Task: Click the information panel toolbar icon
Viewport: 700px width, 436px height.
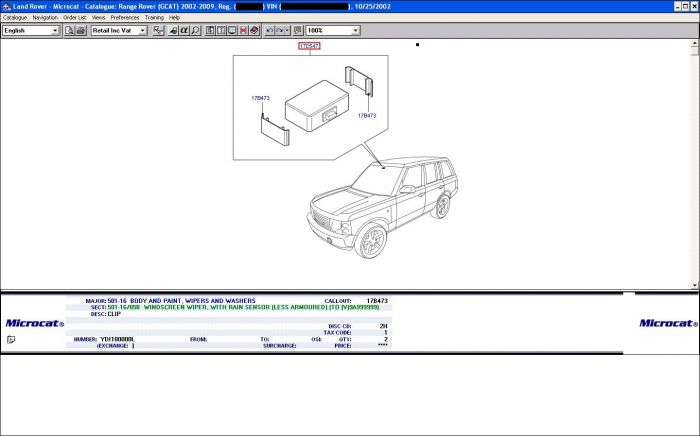Action: click(x=221, y=30)
